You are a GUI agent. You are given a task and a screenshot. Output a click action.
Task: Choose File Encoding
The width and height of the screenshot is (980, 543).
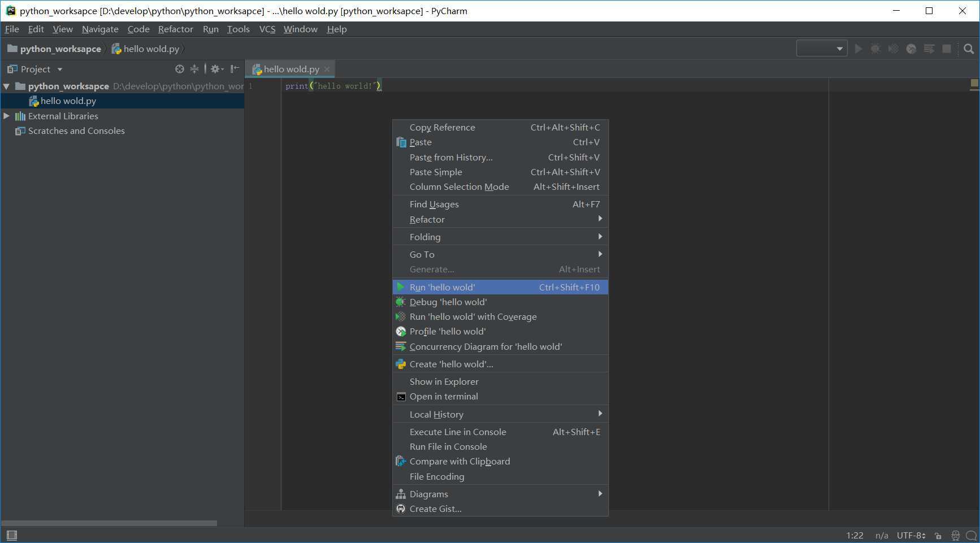pos(500,476)
